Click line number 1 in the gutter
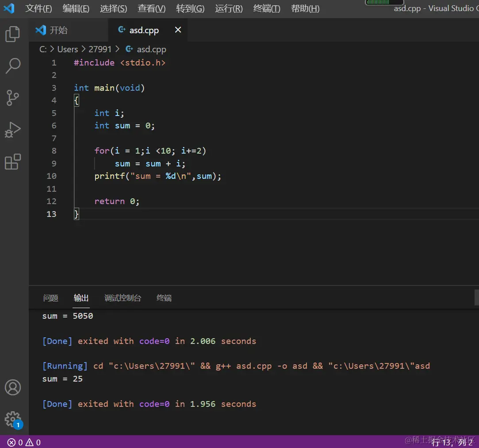The image size is (479, 448). point(54,63)
